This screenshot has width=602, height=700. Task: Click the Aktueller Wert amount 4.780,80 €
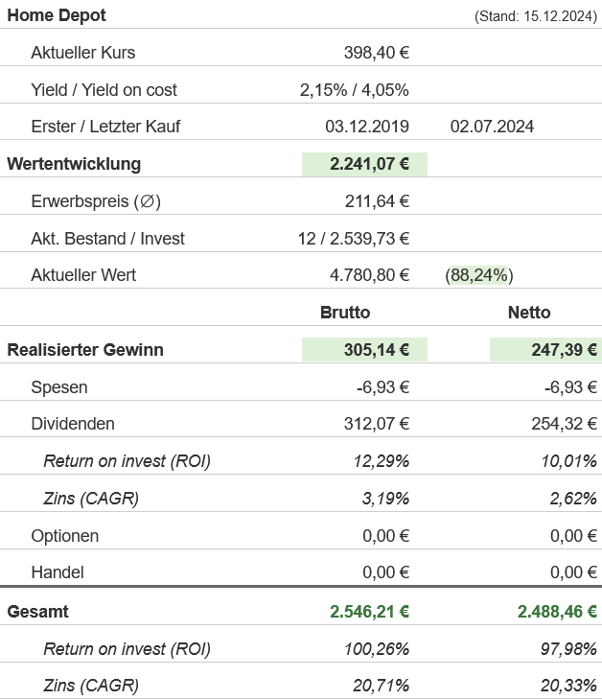[x=369, y=275]
